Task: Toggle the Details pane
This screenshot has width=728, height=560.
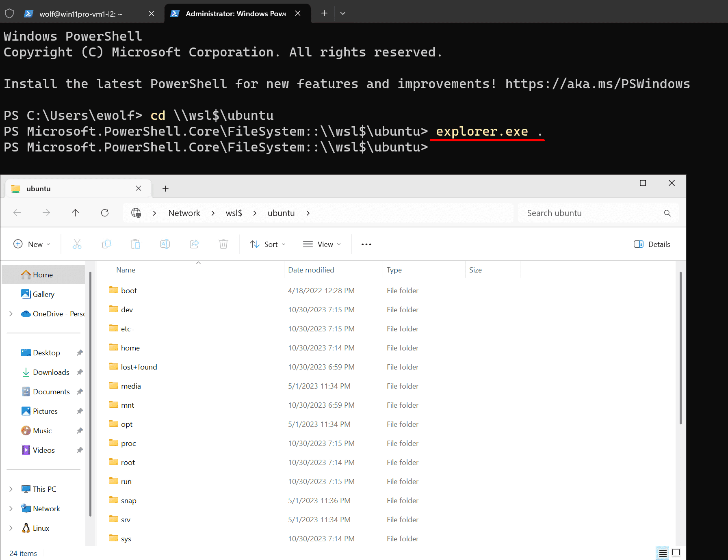Action: coord(652,244)
